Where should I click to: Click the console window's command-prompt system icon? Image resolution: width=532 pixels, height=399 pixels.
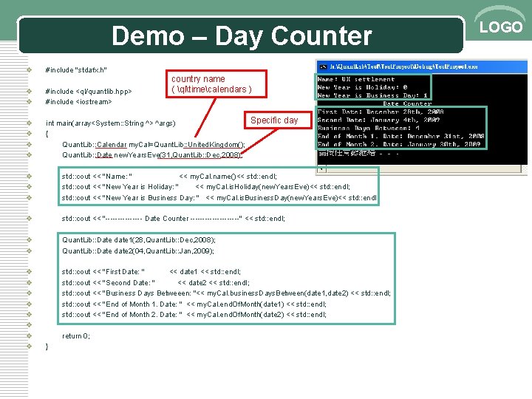(x=323, y=66)
